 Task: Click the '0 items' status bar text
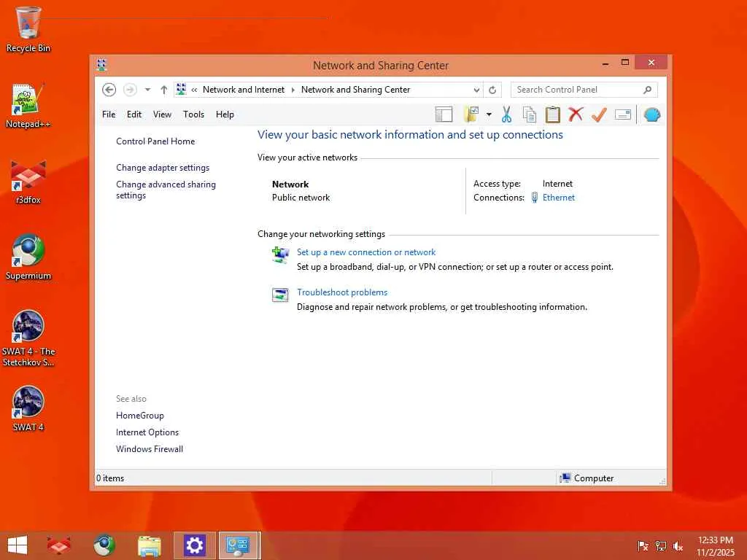pyautogui.click(x=110, y=478)
